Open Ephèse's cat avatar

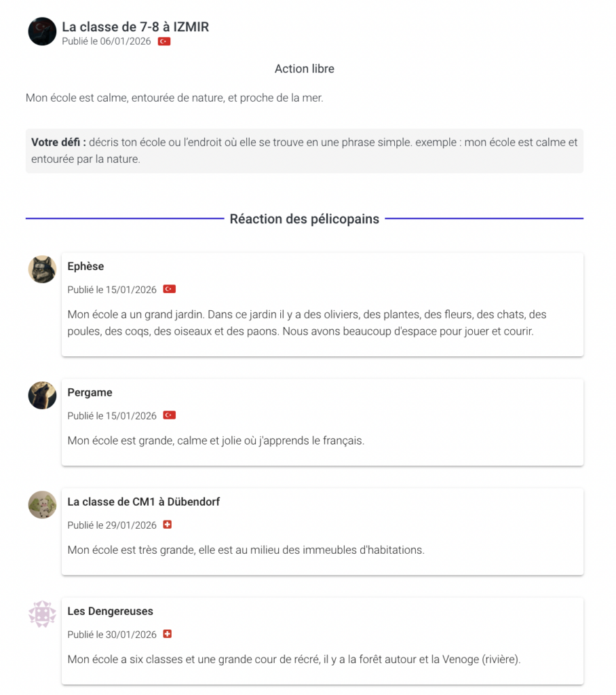click(42, 269)
